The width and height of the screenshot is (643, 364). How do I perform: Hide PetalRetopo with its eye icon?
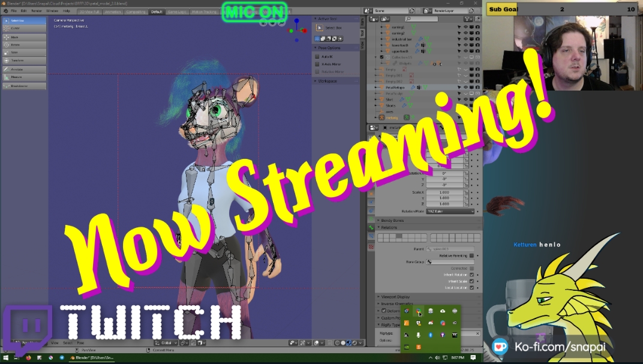(465, 88)
